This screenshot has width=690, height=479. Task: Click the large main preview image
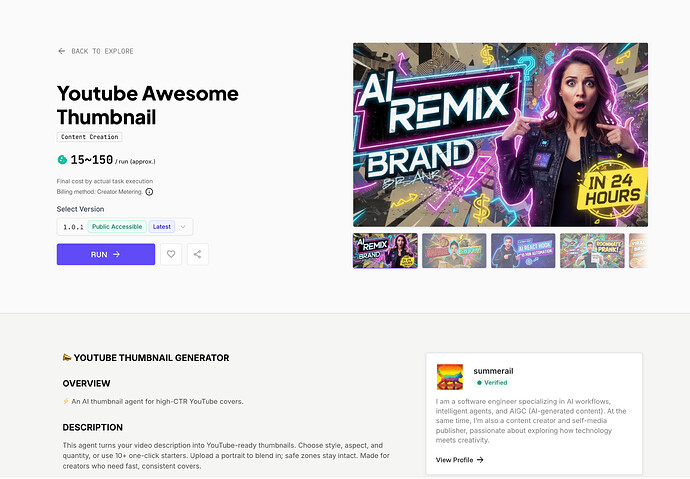(500, 135)
